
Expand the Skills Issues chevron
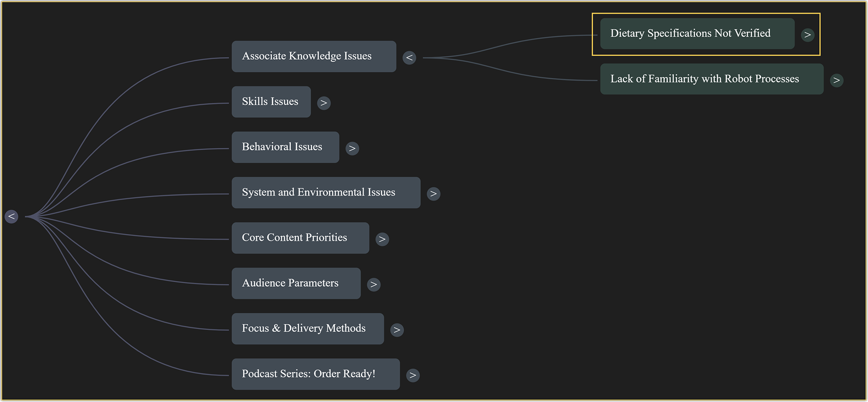click(x=324, y=103)
